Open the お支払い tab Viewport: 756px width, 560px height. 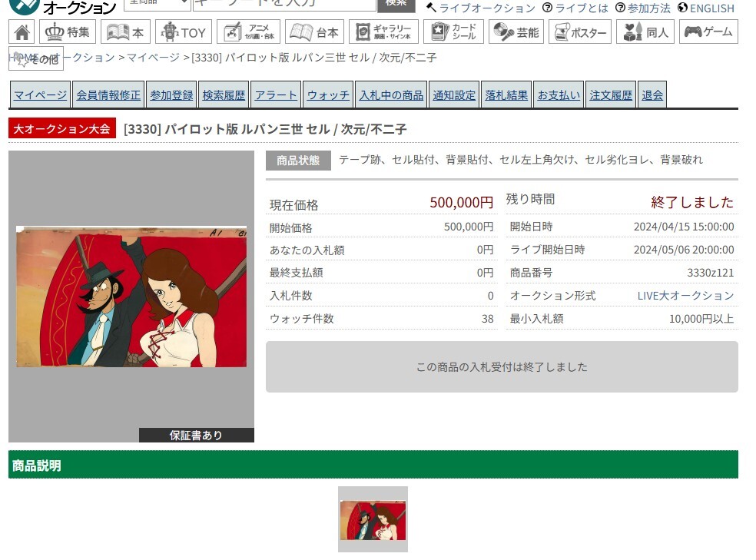point(559,95)
